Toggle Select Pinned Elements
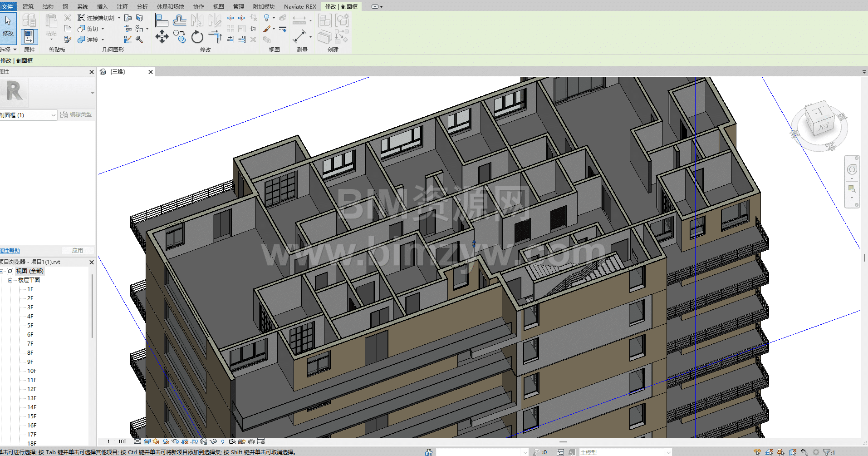The height and width of the screenshot is (456, 868). click(781, 452)
